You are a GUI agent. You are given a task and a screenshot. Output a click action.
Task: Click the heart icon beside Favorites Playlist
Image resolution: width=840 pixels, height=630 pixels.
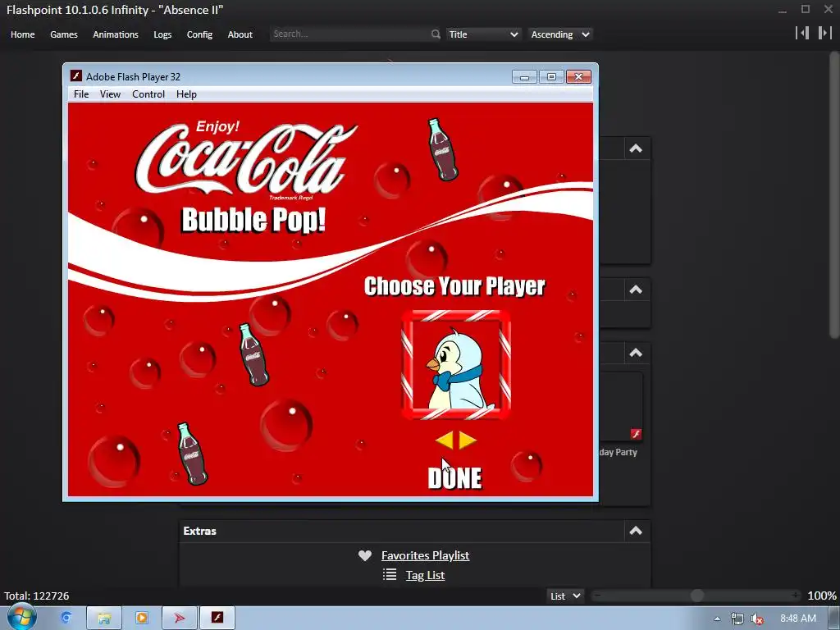coord(365,555)
